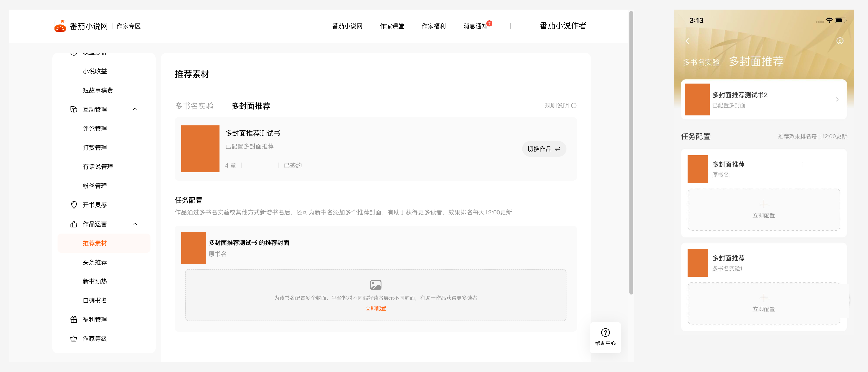Image resolution: width=868 pixels, height=372 pixels.
Task: Tap the back arrow in mobile preview
Action: click(687, 41)
